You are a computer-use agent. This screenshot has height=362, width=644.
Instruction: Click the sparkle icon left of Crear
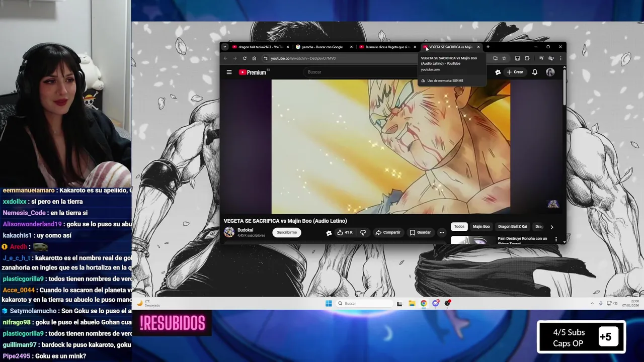click(498, 72)
